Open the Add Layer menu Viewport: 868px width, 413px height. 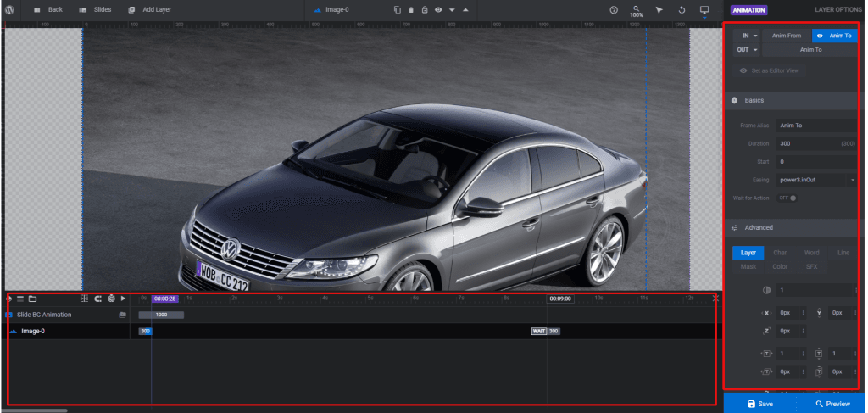pos(149,10)
